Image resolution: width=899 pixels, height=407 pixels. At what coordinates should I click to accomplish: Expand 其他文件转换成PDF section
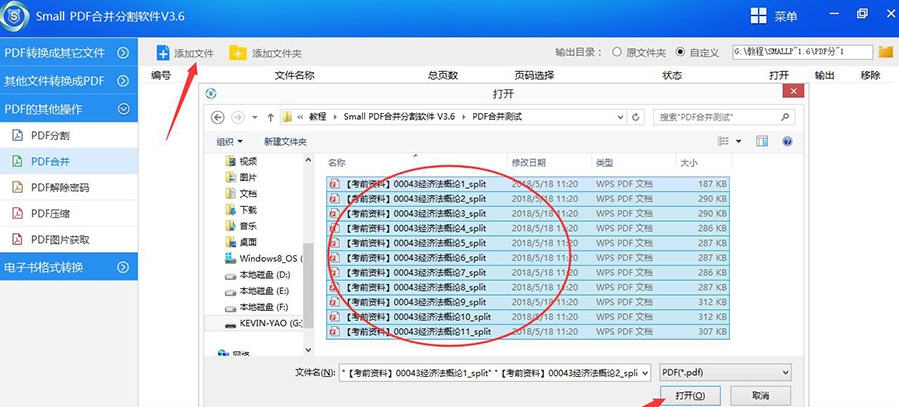coord(123,81)
